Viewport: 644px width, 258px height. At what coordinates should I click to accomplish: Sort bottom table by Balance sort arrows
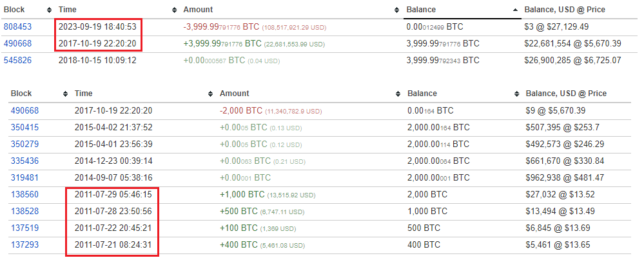(515, 94)
